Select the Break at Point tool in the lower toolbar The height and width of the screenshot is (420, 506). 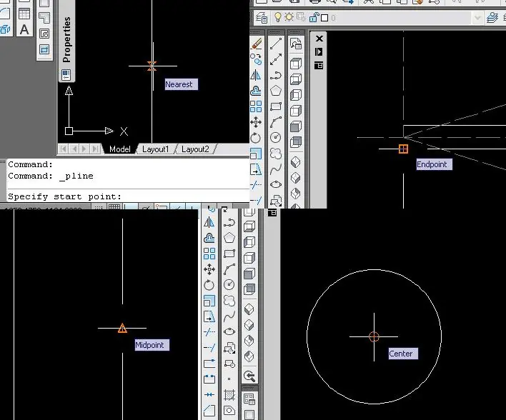[x=209, y=364]
